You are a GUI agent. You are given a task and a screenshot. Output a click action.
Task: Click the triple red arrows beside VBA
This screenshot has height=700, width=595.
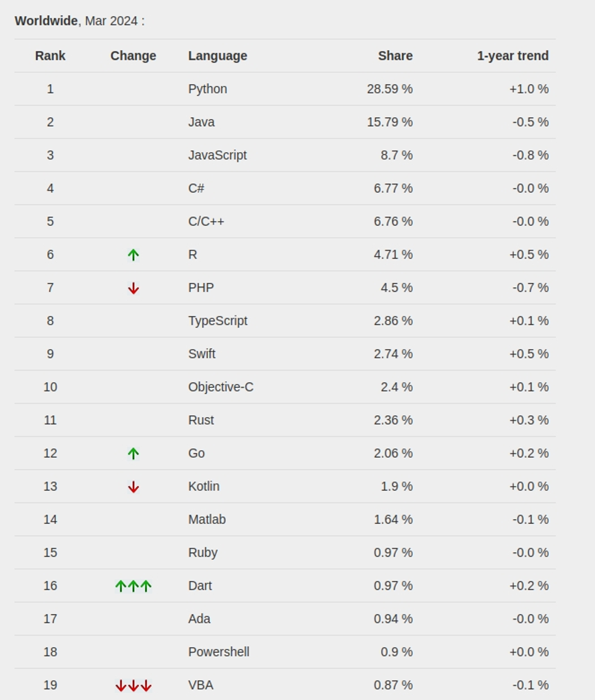[x=133, y=685]
